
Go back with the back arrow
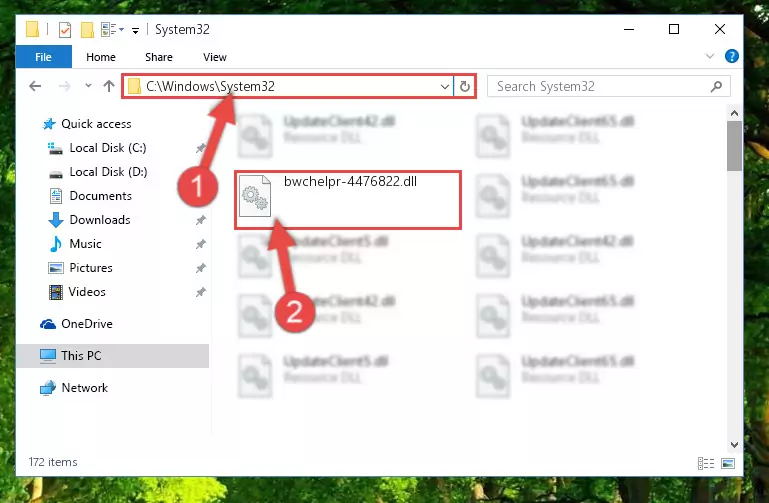pos(35,86)
